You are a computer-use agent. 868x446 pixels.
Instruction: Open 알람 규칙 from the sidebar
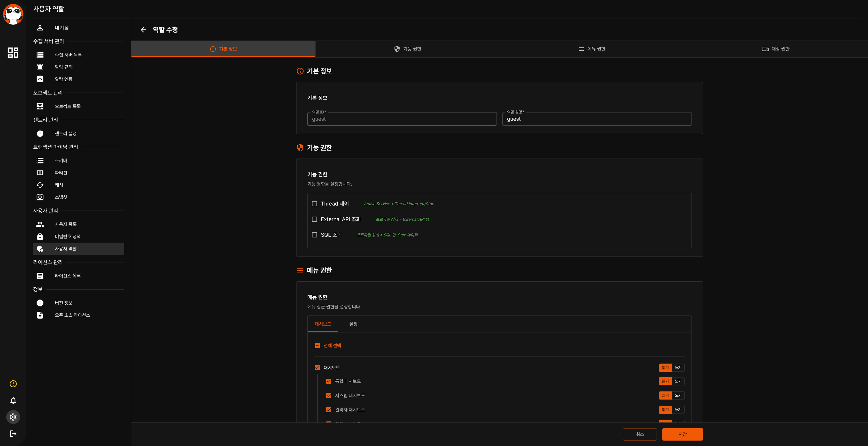pyautogui.click(x=63, y=67)
